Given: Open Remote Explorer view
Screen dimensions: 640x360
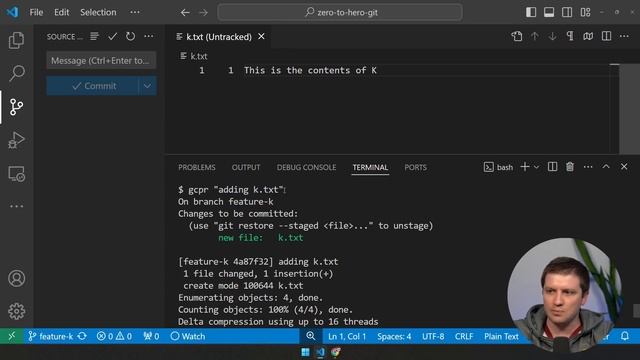Looking at the screenshot, I should (16, 174).
